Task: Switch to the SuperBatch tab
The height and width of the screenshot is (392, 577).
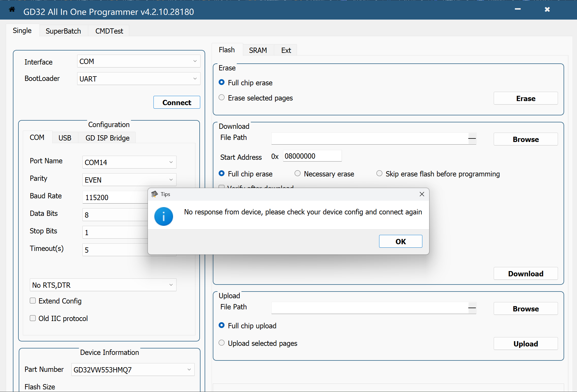Action: [x=63, y=31]
